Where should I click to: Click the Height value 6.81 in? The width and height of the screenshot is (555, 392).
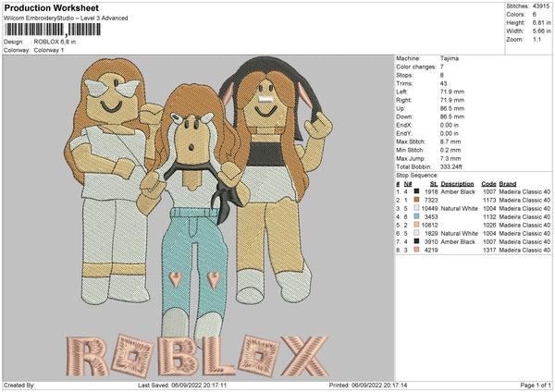pos(541,22)
